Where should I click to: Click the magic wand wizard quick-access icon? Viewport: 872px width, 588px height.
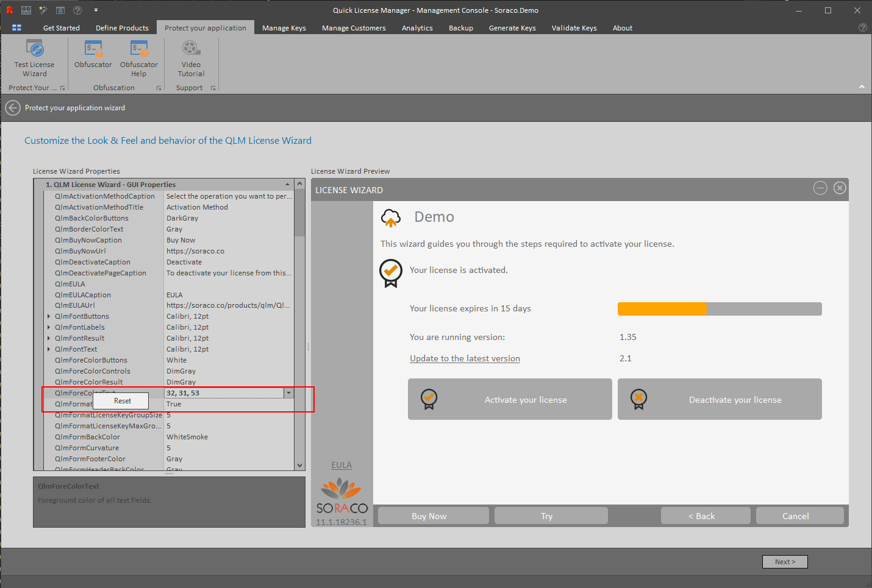(43, 10)
